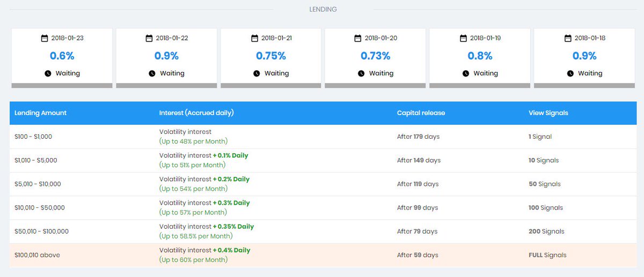644x277 pixels.
Task: Click the + 0.35% Daily bonus text
Action: pos(233,226)
